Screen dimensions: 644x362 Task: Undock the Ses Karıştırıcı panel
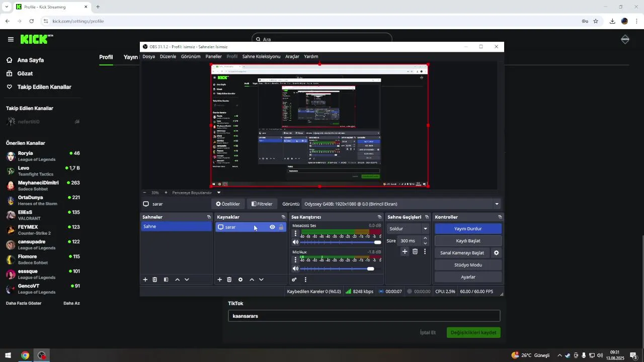(x=379, y=217)
